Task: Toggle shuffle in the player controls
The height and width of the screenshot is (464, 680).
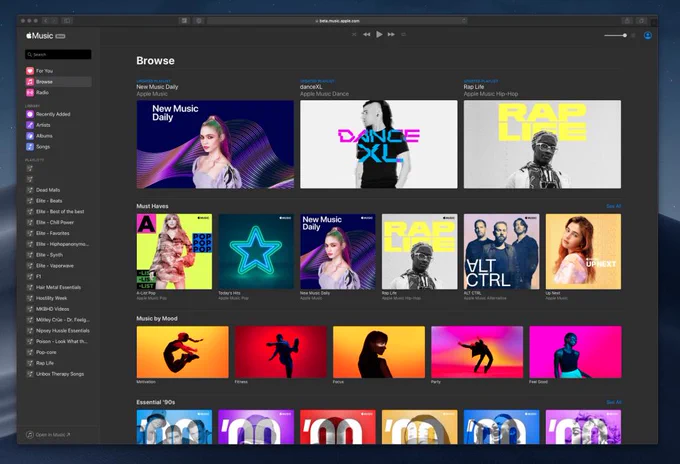Action: pyautogui.click(x=354, y=34)
